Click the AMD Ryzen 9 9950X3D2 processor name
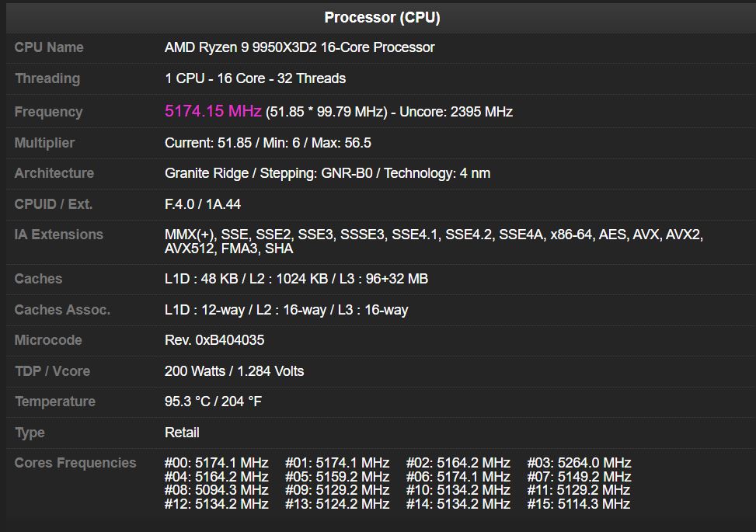Image resolution: width=756 pixels, height=532 pixels. (299, 47)
